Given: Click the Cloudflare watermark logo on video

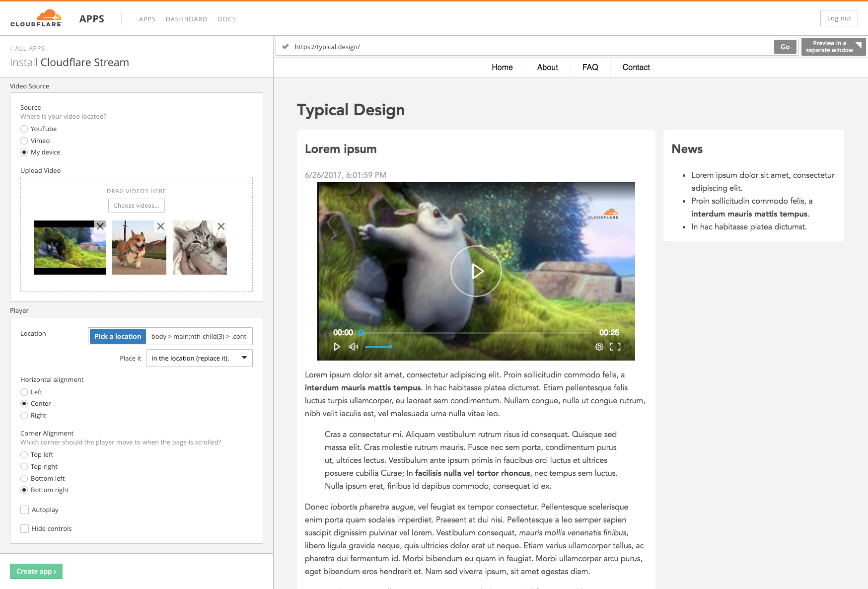Looking at the screenshot, I should pyautogui.click(x=603, y=214).
